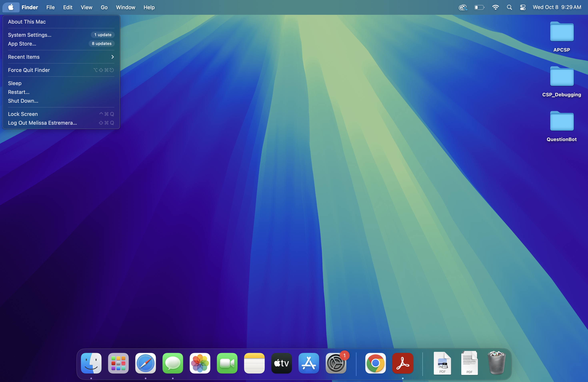Open the Go menu
The width and height of the screenshot is (588, 382).
tap(104, 7)
